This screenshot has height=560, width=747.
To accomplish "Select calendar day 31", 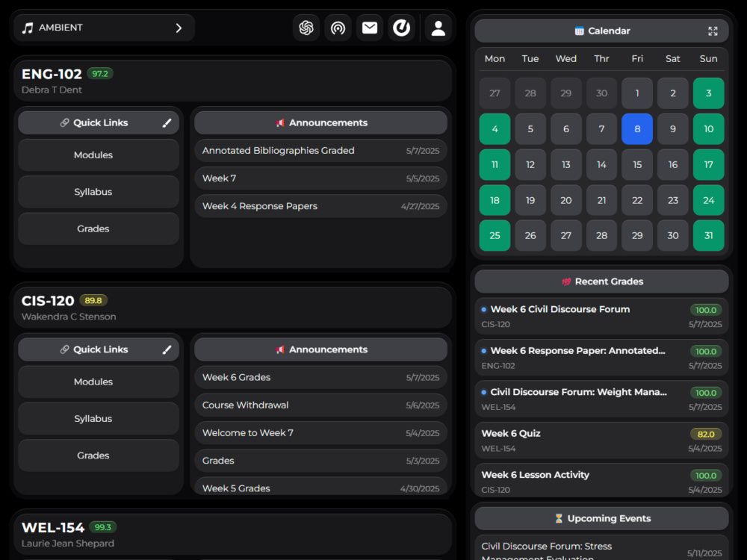I will [708, 235].
